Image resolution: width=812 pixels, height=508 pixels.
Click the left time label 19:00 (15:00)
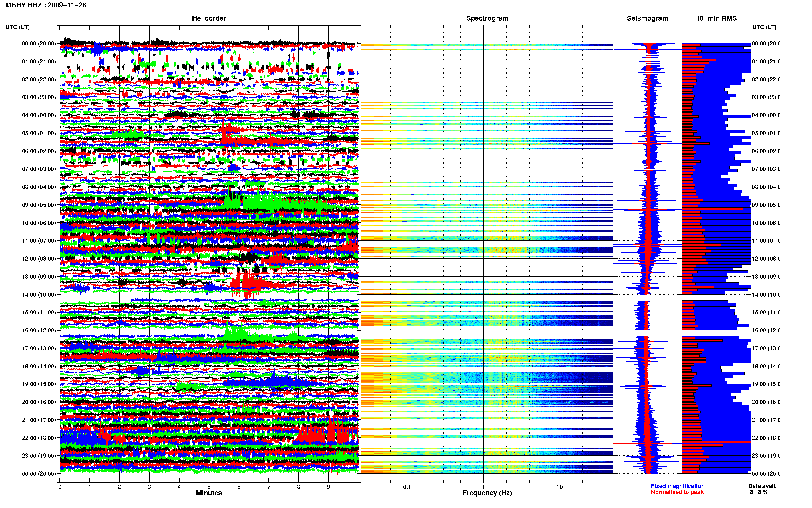[x=39, y=384]
